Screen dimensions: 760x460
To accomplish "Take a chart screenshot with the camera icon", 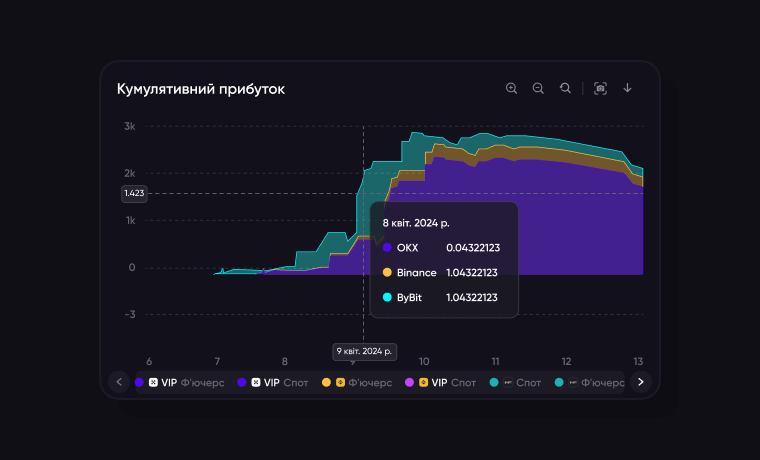I will [600, 88].
